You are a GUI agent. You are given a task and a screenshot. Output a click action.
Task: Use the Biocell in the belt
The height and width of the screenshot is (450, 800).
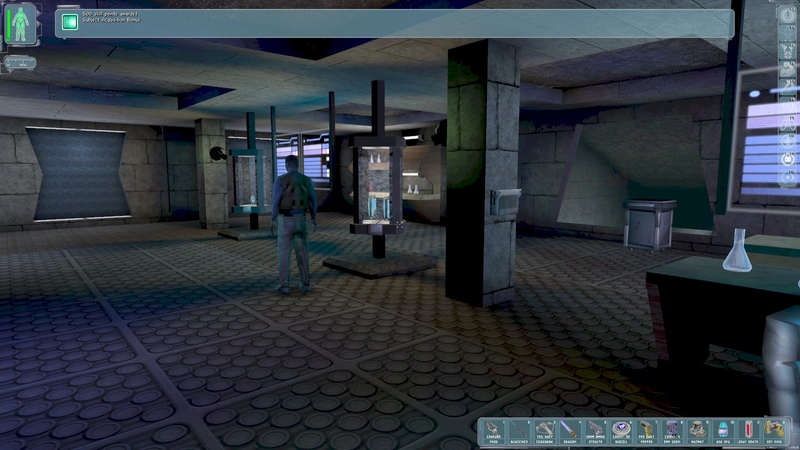pos(620,431)
